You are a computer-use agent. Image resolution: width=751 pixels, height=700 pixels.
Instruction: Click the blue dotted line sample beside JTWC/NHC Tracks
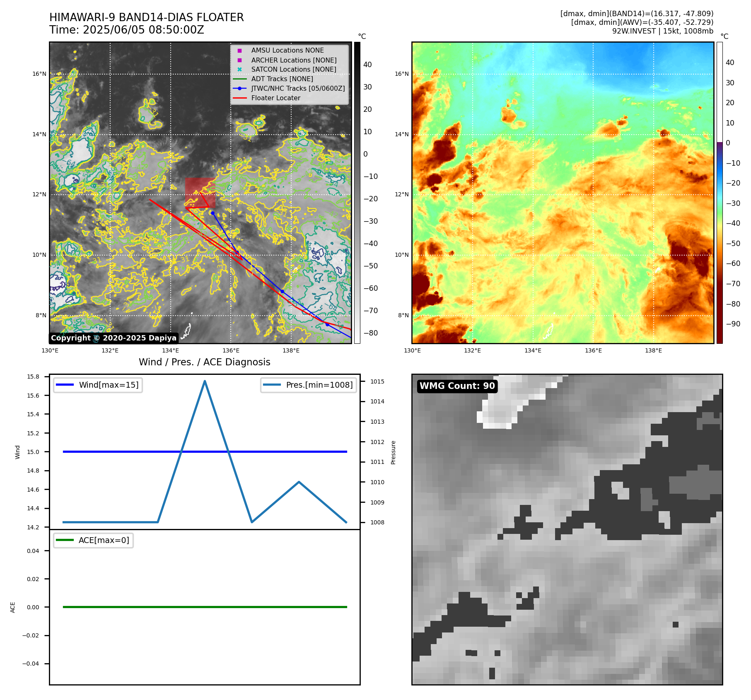coord(239,88)
